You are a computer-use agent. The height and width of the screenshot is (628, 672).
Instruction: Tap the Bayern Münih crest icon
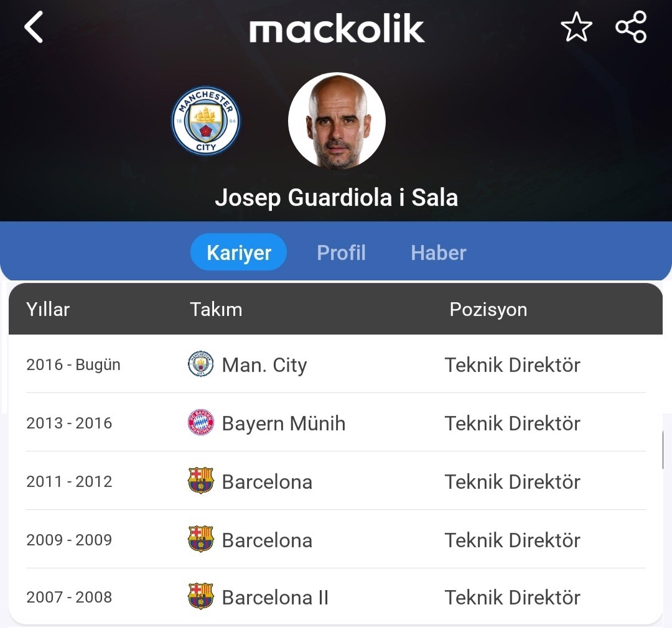pyautogui.click(x=200, y=422)
